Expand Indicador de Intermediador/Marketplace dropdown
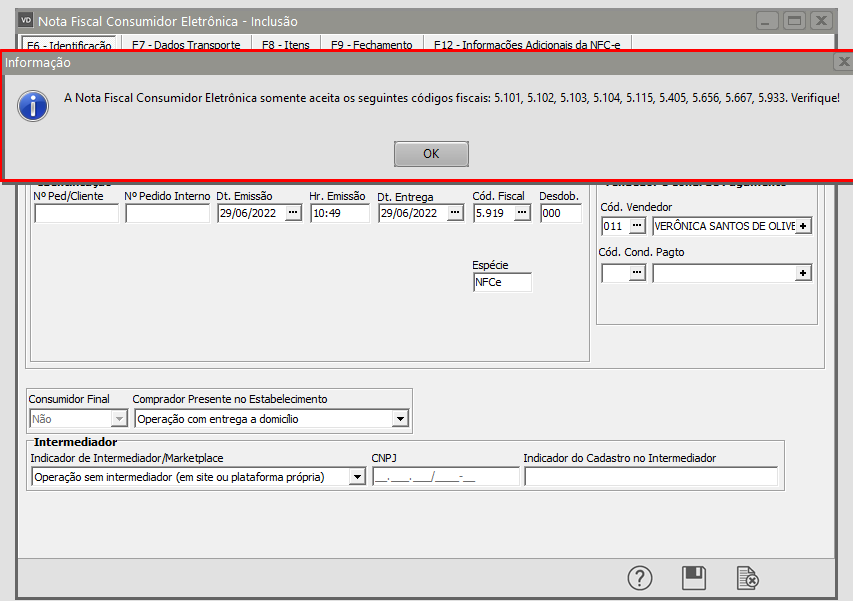Viewport: 853px width, 601px height. [357, 477]
